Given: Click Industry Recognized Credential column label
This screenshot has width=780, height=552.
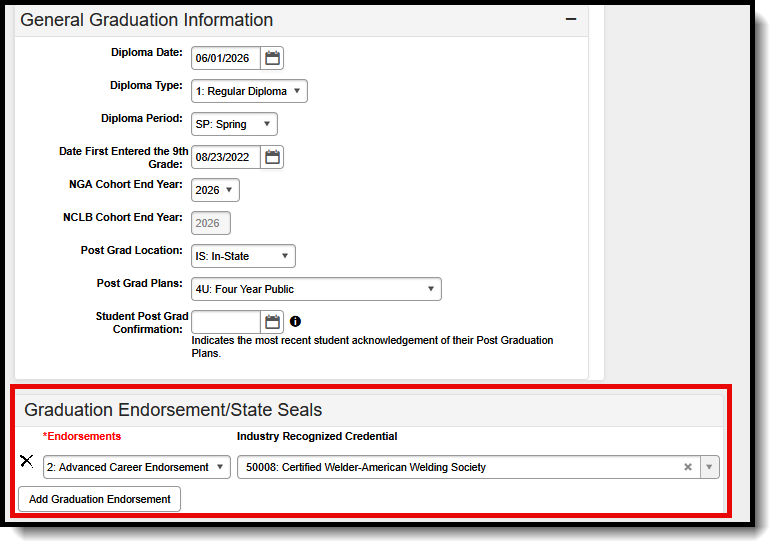Looking at the screenshot, I should (x=317, y=436).
